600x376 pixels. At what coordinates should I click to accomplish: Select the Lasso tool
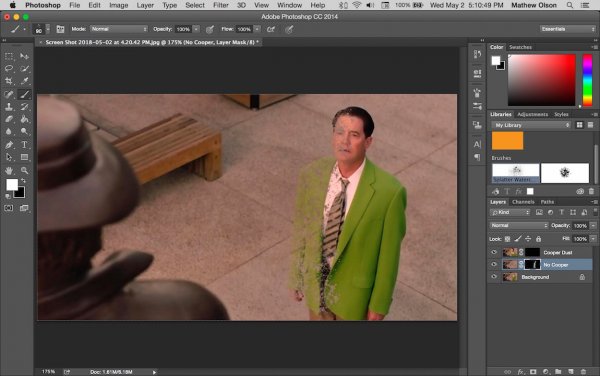point(9,68)
